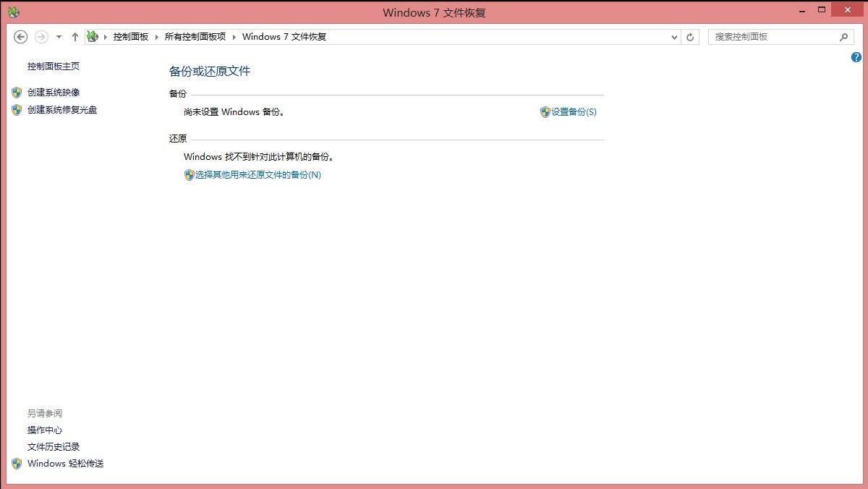Open 控制面板主页 link
Screen dimensions: 868x489
54,67
